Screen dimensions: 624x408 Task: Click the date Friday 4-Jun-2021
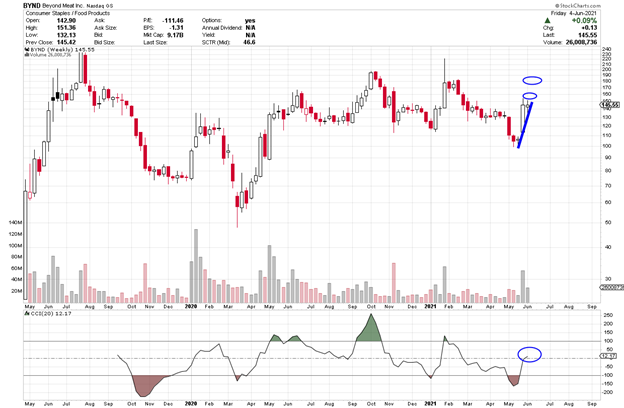pos(573,13)
